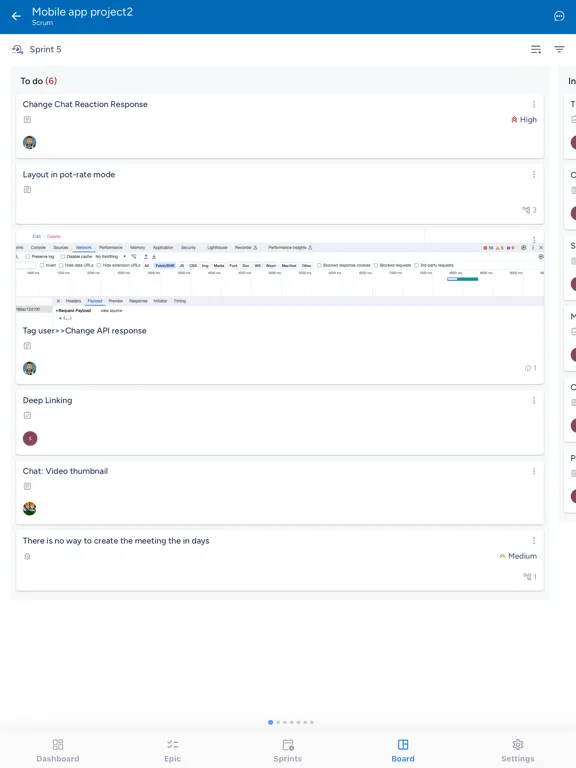Click assignee avatar on Change Chat Reaction card
The image size is (576, 768).
tap(29, 143)
